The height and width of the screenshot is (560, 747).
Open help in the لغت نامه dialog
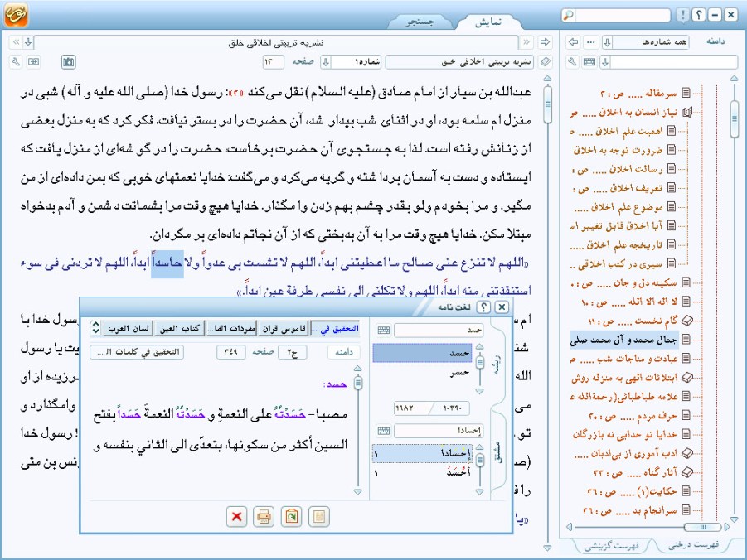pyautogui.click(x=483, y=307)
